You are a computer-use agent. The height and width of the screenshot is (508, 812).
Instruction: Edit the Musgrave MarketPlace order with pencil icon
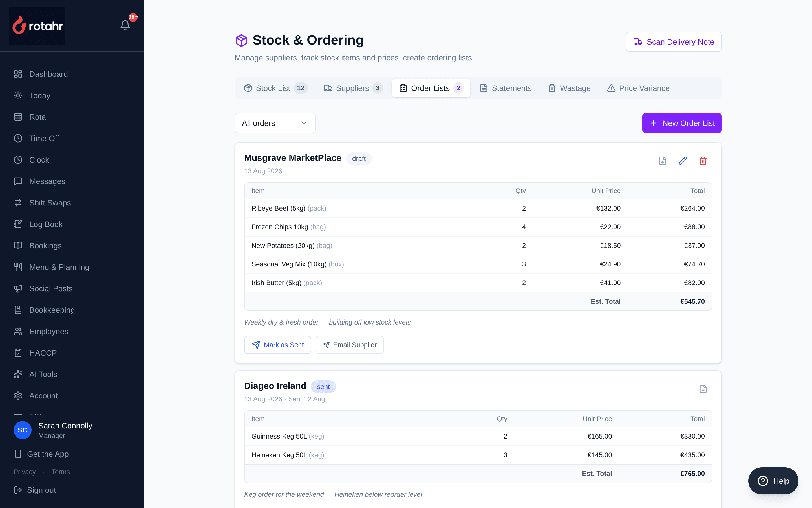point(683,161)
